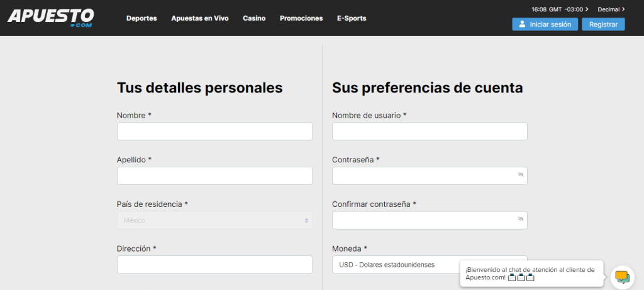Toggle visibility of Confirmar contraseña field
This screenshot has height=290, width=644.
(520, 220)
